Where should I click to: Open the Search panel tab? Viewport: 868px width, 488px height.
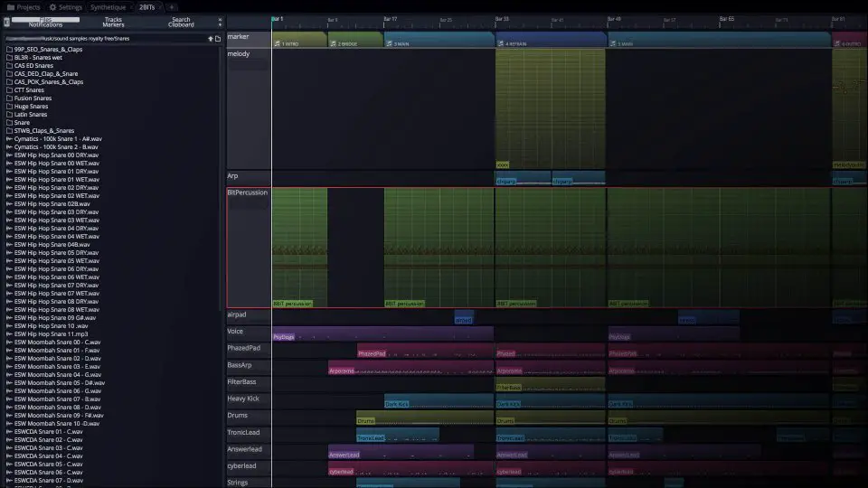(x=181, y=19)
